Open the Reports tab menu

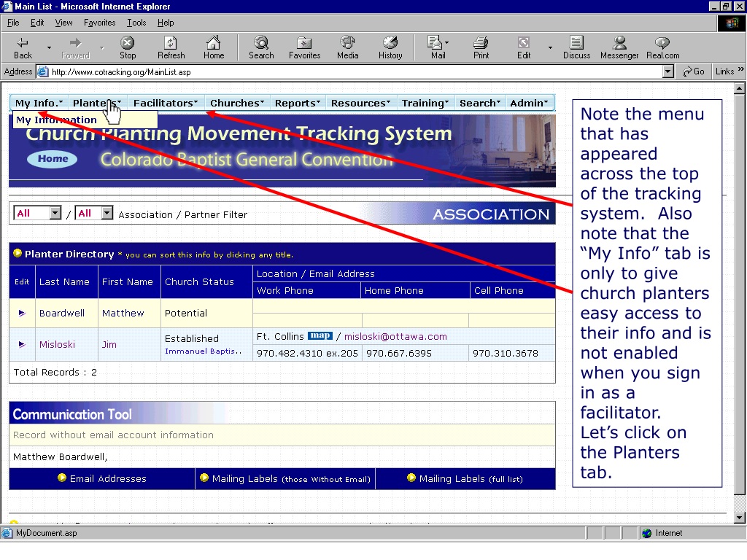[x=298, y=103]
